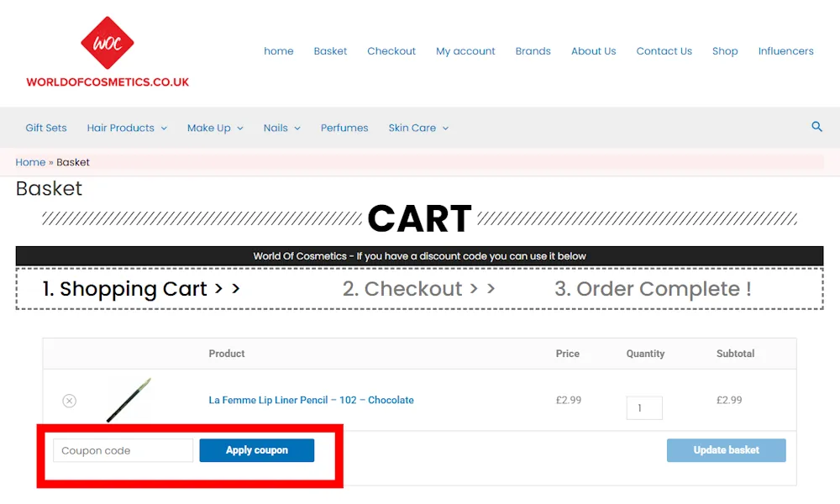The height and width of the screenshot is (504, 840).
Task: Click the £2.99 value in the Price column
Action: coord(569,400)
